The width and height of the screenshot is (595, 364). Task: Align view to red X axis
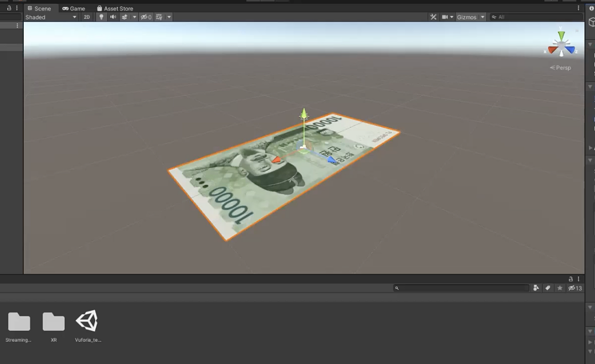click(552, 50)
